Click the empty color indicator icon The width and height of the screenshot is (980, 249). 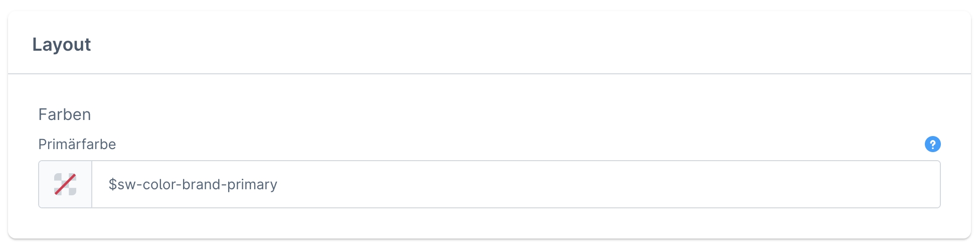pos(65,184)
